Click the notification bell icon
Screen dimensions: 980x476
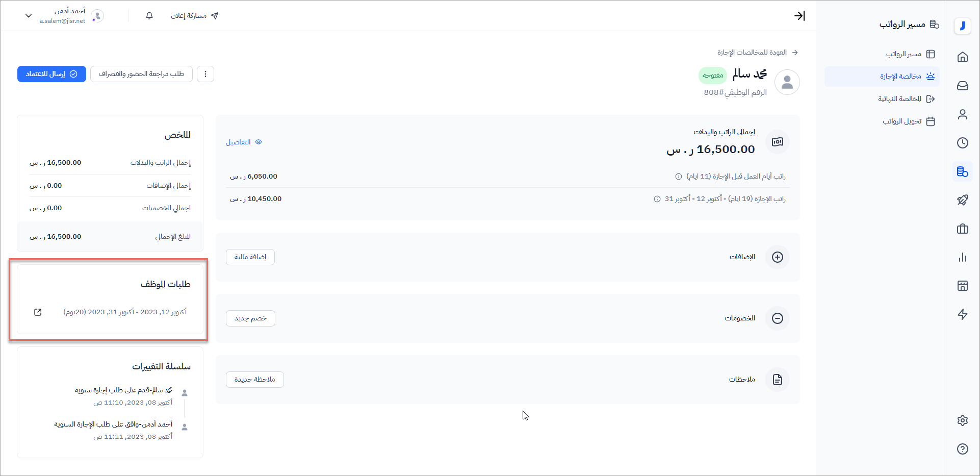click(149, 16)
